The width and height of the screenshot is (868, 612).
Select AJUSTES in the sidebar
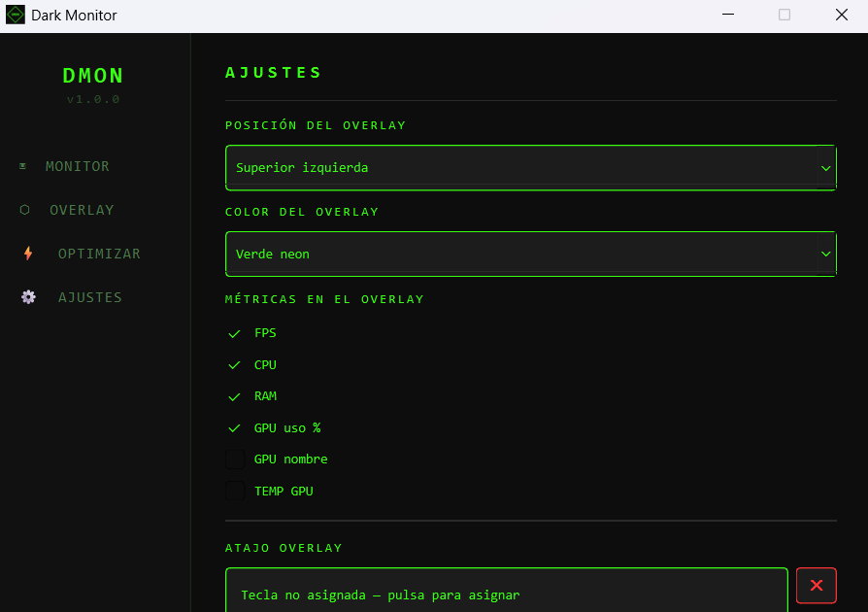(x=90, y=297)
